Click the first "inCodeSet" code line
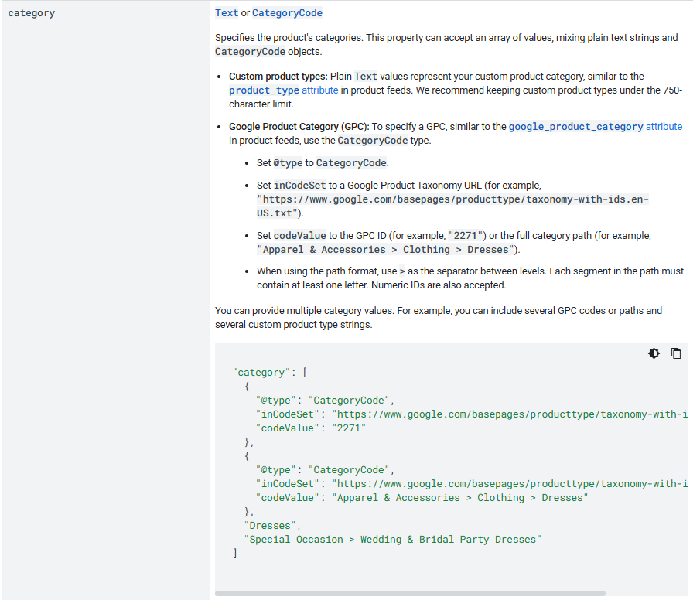Image resolution: width=700 pixels, height=600 pixels. 471,414
